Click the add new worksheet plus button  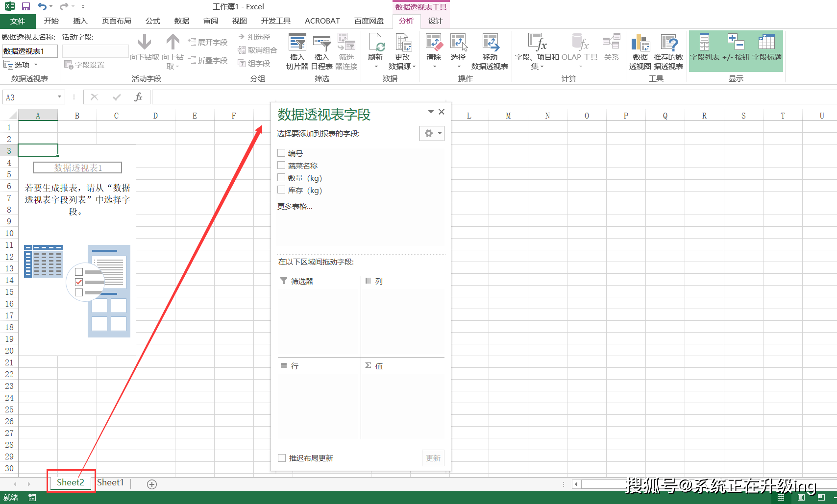[x=152, y=484]
